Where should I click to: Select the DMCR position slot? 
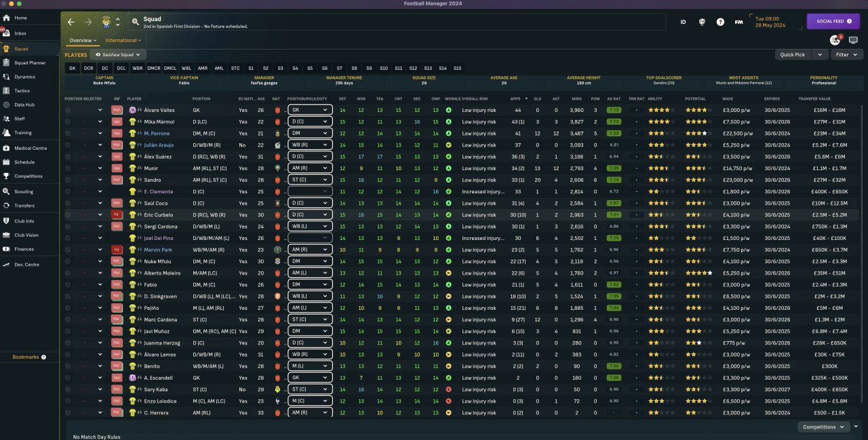pos(154,68)
